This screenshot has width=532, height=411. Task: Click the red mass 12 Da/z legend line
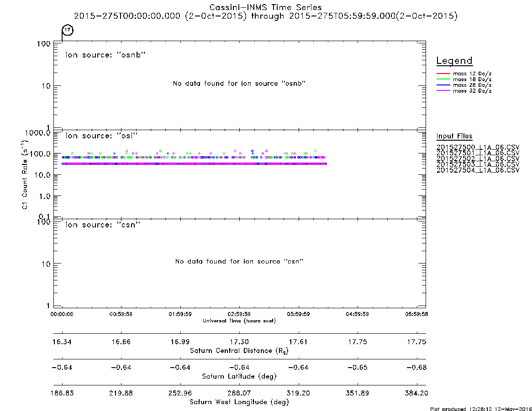click(x=443, y=74)
